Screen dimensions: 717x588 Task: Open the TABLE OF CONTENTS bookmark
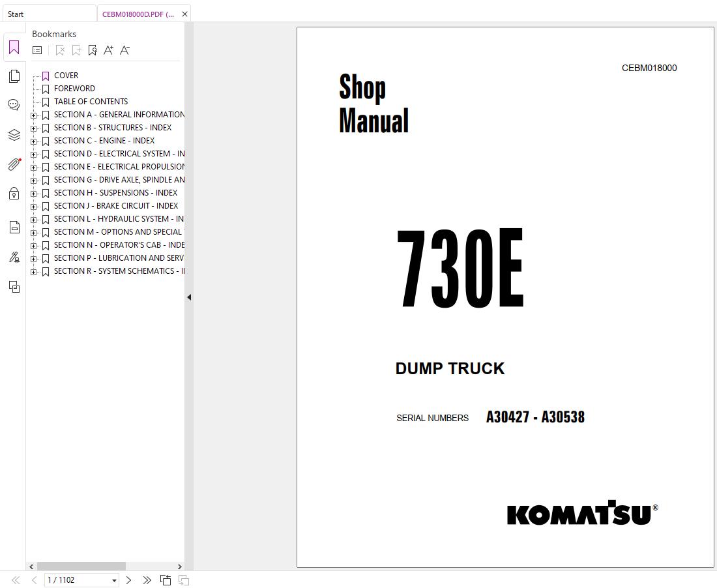coord(91,102)
